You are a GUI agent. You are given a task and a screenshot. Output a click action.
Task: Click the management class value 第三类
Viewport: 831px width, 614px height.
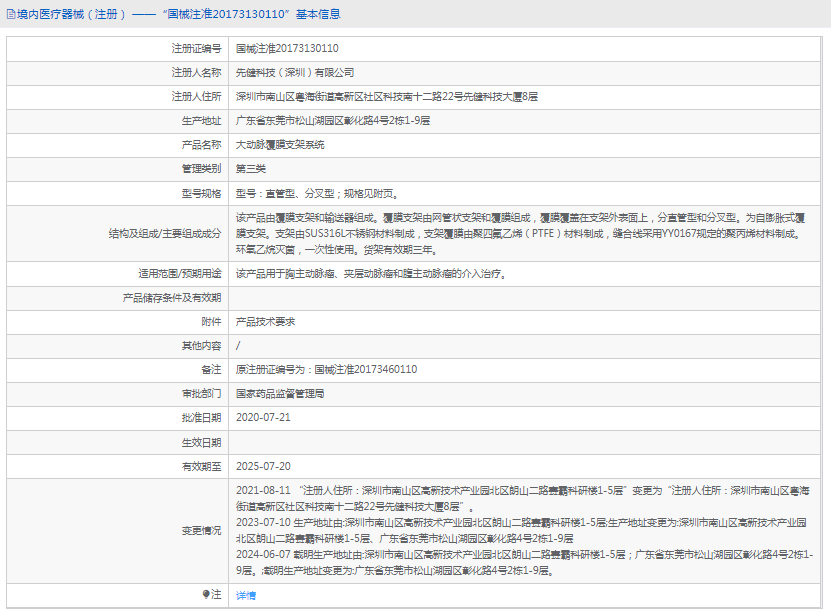click(251, 168)
